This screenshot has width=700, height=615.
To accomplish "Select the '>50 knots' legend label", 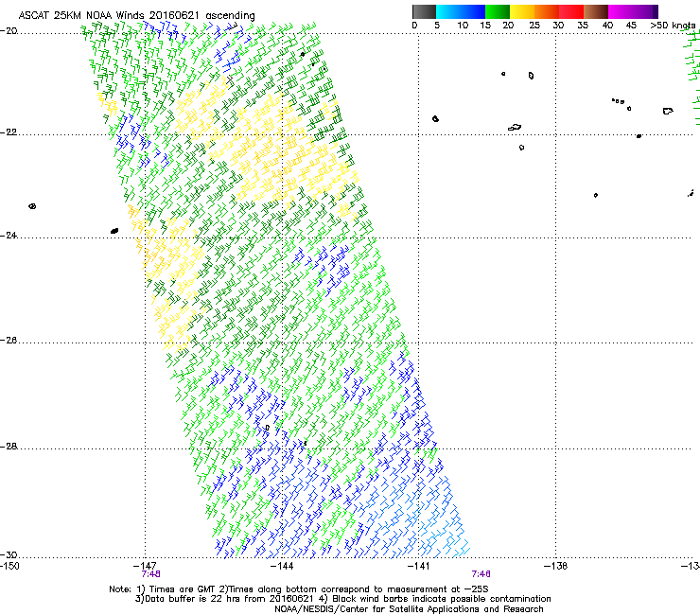I will pyautogui.click(x=673, y=25).
